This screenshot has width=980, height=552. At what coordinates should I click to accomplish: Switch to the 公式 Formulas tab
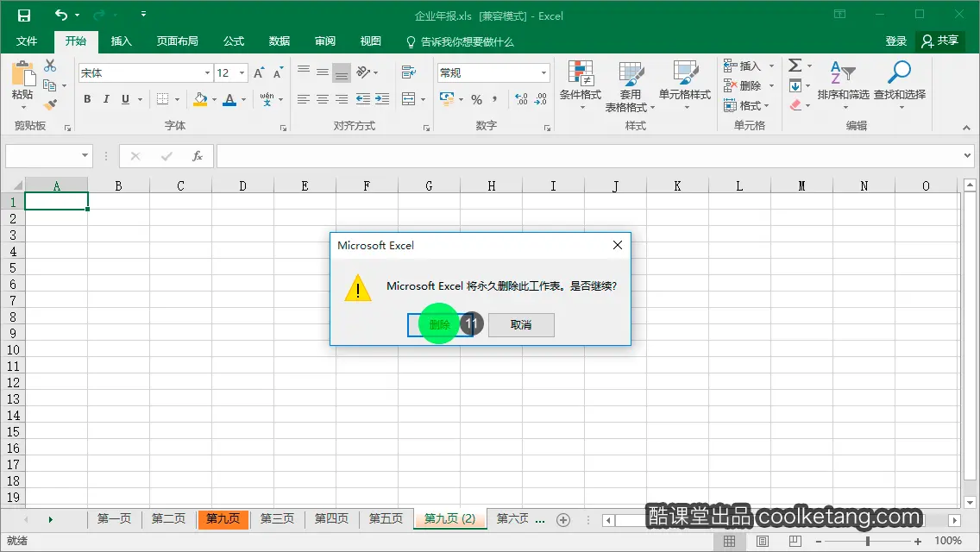(234, 41)
